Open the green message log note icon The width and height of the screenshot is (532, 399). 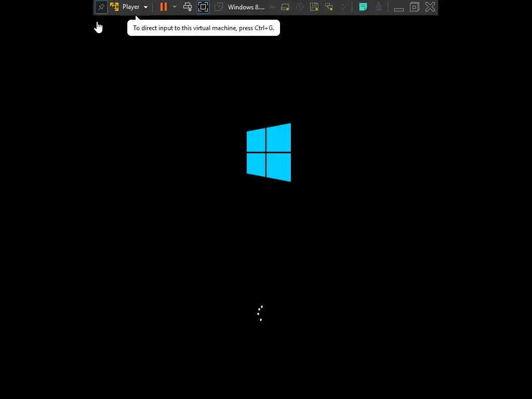click(x=363, y=7)
